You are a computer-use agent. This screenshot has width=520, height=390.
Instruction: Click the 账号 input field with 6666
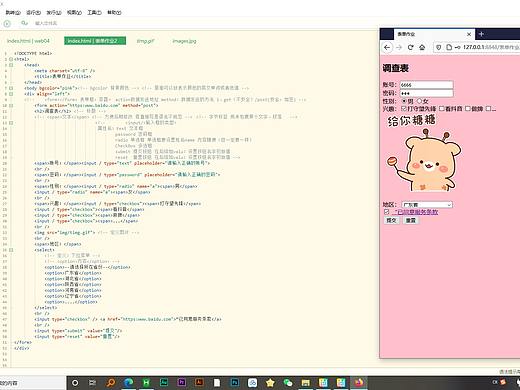(x=426, y=85)
